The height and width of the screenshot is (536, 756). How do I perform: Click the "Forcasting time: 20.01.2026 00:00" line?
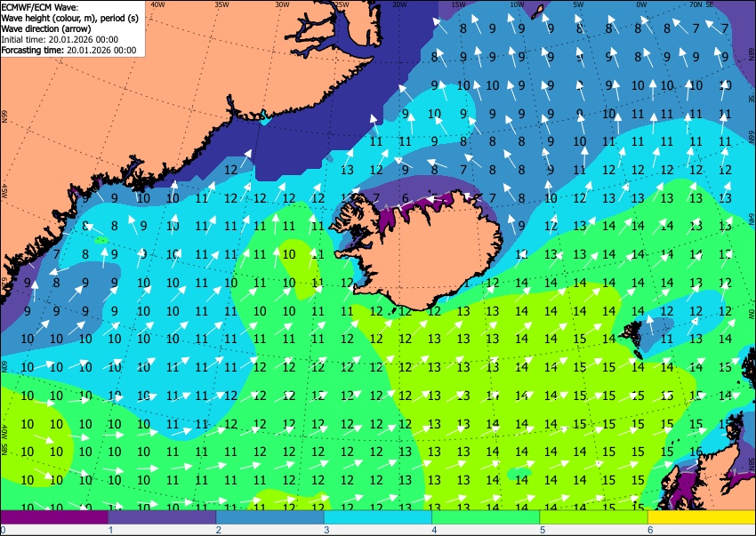click(x=69, y=50)
